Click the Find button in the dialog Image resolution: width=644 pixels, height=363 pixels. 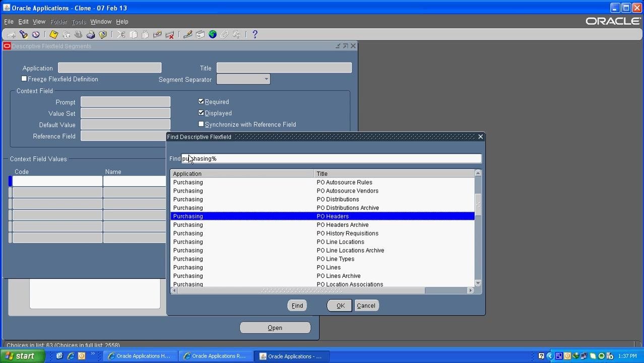(x=297, y=306)
